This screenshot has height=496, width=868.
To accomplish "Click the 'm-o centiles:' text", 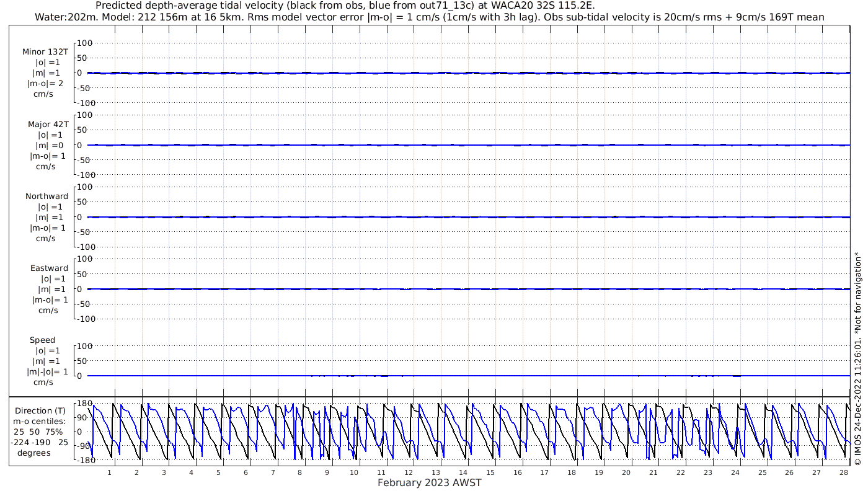I will pos(39,421).
